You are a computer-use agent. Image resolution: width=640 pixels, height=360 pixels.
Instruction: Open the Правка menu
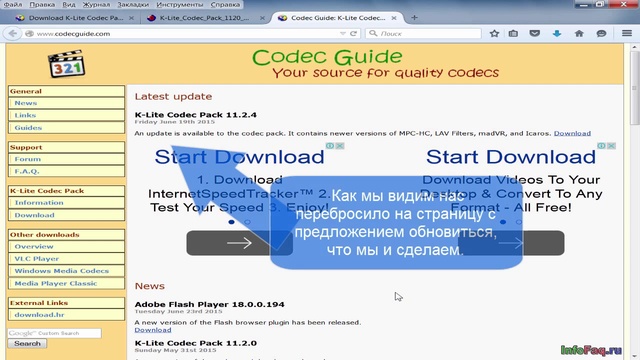pyautogui.click(x=42, y=4)
